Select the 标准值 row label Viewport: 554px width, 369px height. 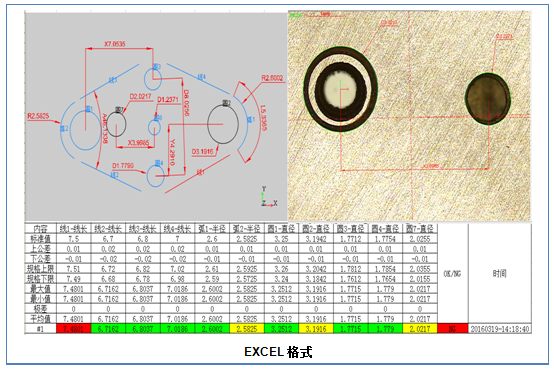pos(41,239)
